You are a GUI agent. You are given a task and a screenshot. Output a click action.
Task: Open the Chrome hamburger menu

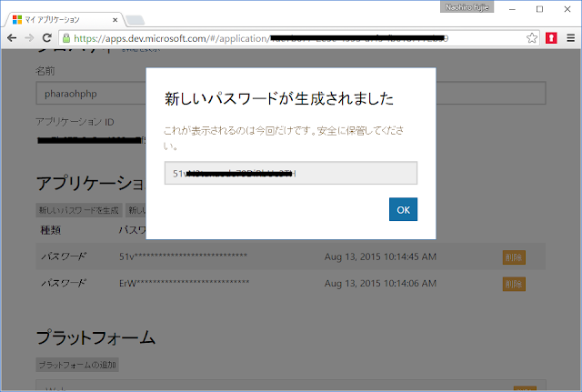[x=571, y=38]
